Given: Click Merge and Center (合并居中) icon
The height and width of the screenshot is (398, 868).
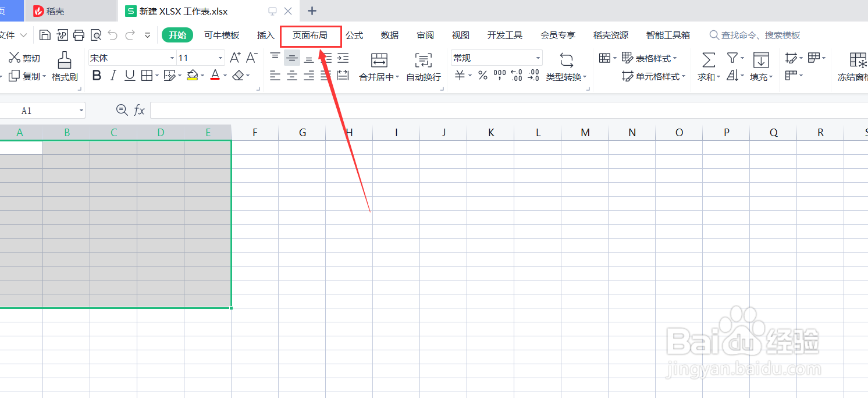Looking at the screenshot, I should [x=379, y=60].
